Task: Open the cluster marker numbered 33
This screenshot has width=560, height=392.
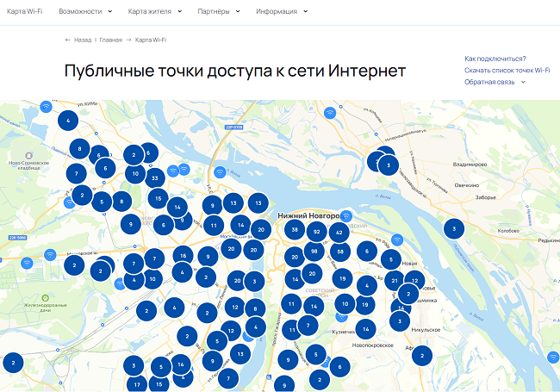Action: pos(154,178)
